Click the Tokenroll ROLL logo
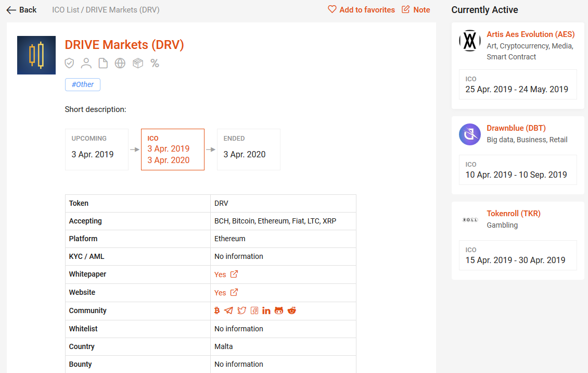588x373 pixels. [x=470, y=220]
